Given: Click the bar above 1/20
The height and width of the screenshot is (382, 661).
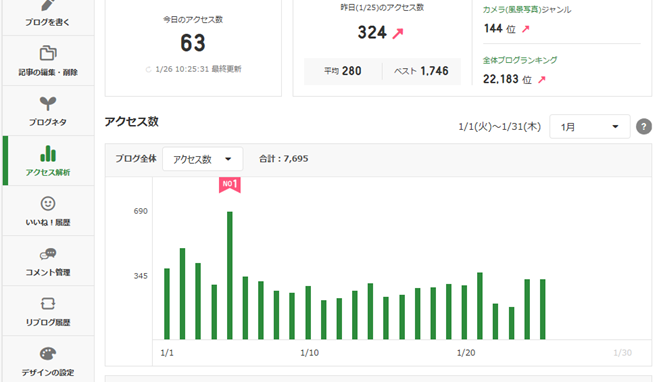Looking at the screenshot, I should coord(465,312).
